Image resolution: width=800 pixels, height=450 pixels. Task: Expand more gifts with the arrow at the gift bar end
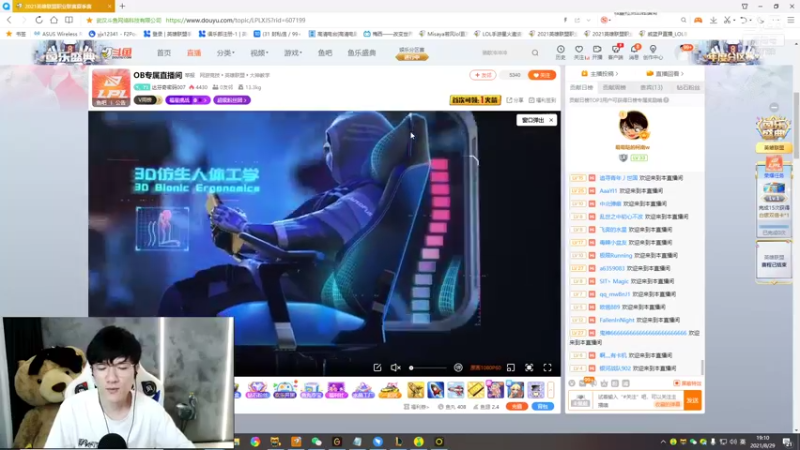coord(551,390)
